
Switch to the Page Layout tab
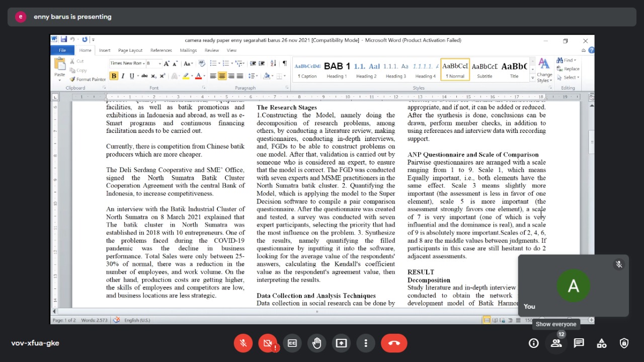[x=130, y=50]
